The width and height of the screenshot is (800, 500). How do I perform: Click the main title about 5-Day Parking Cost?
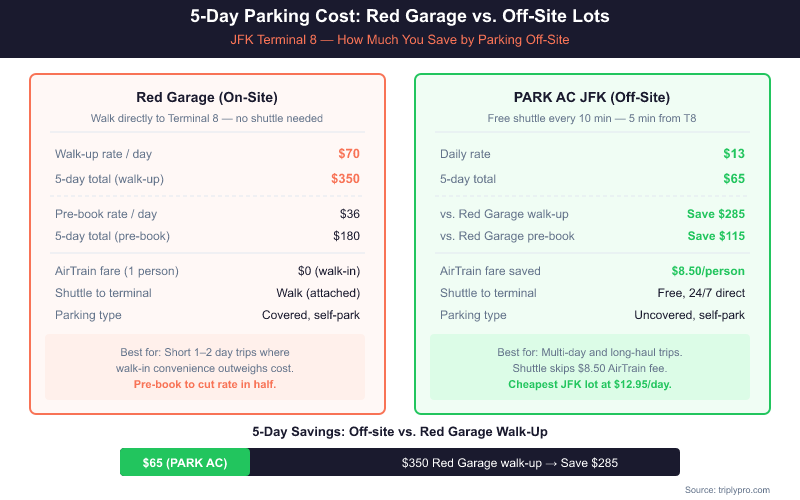400,17
